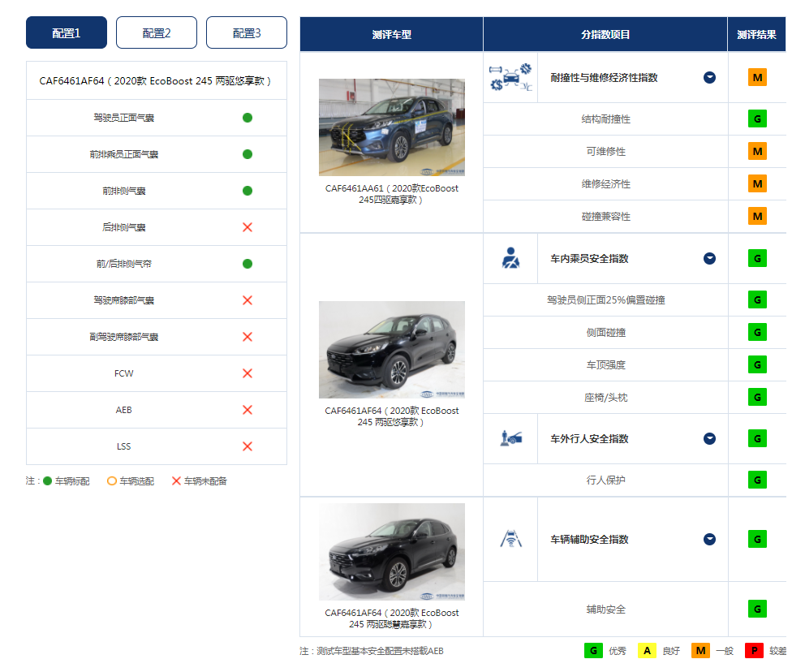
Task: Click the 座椅/头枕 row label
Action: 606,398
